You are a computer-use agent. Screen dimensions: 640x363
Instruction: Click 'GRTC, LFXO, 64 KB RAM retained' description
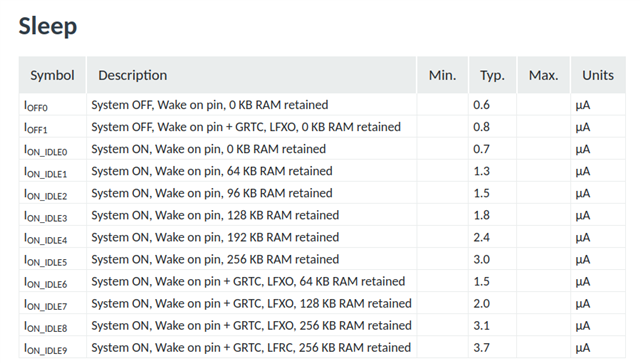point(248,281)
